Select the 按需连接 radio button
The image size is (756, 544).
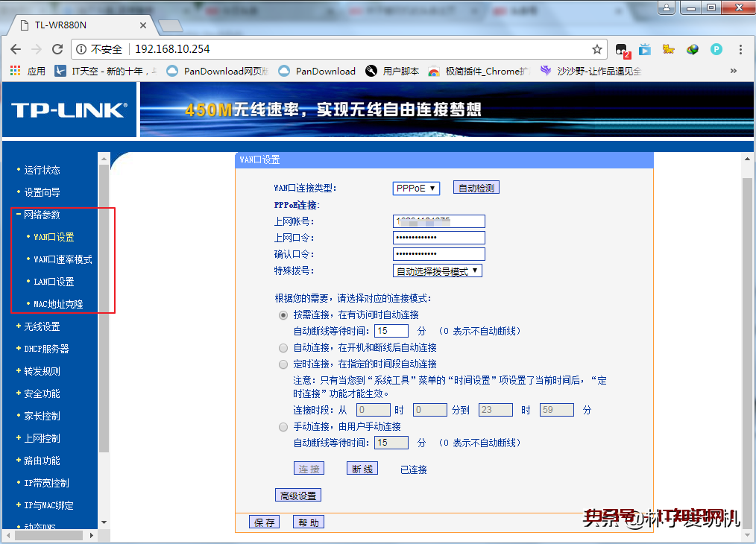[283, 314]
